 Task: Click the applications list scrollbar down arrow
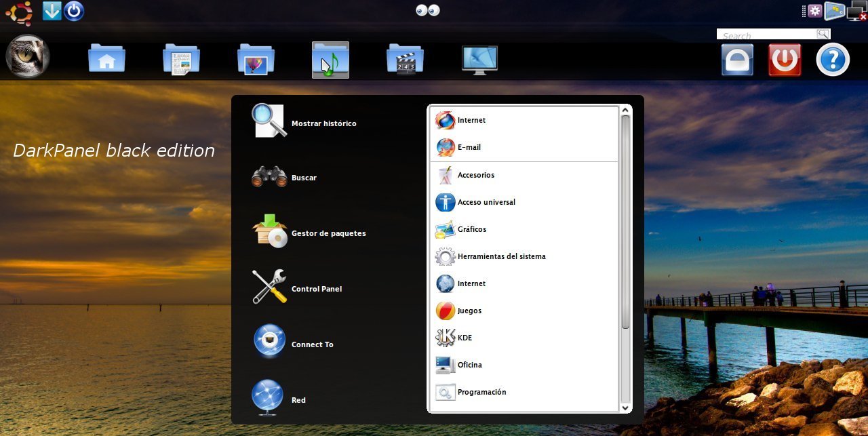(x=625, y=408)
